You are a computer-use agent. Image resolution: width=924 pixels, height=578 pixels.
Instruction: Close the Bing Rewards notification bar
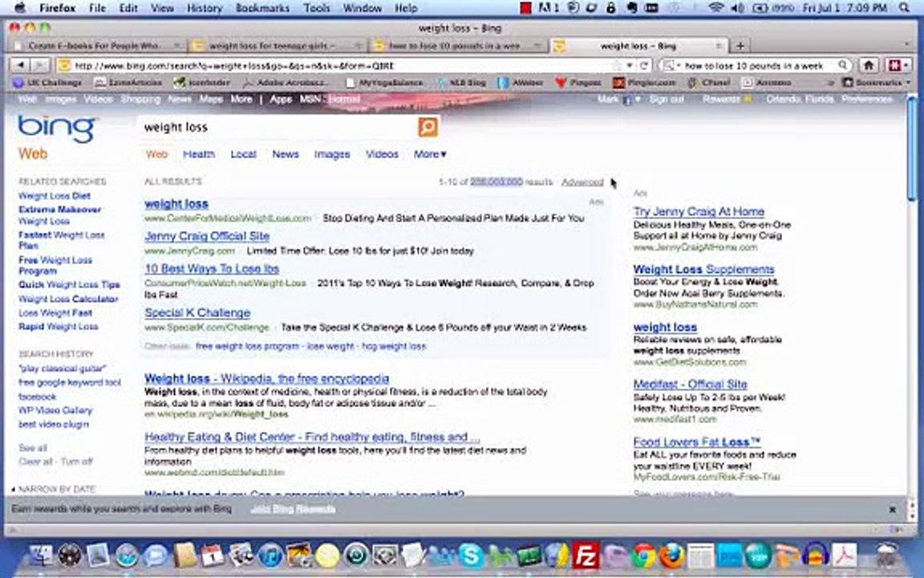[892, 509]
